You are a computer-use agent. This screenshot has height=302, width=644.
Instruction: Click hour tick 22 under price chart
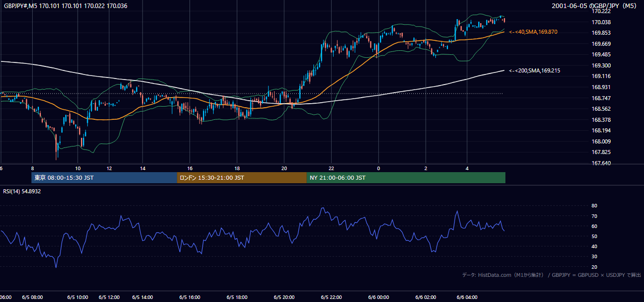[331, 168]
